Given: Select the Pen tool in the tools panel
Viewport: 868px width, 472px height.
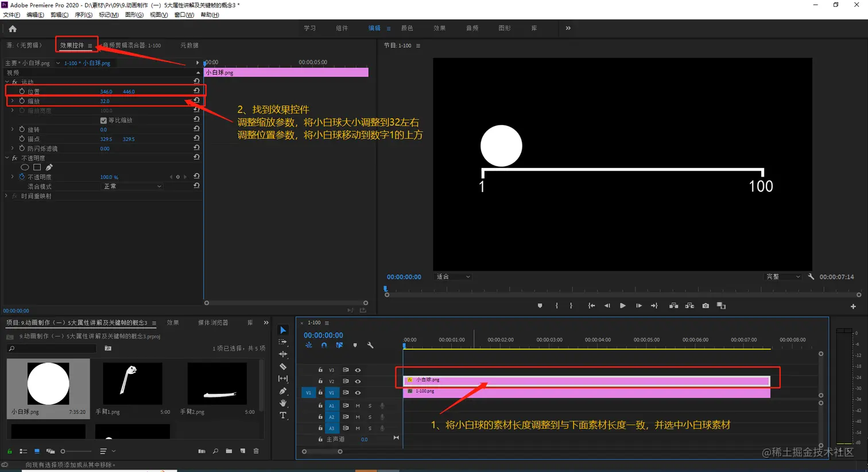Looking at the screenshot, I should pos(283,391).
